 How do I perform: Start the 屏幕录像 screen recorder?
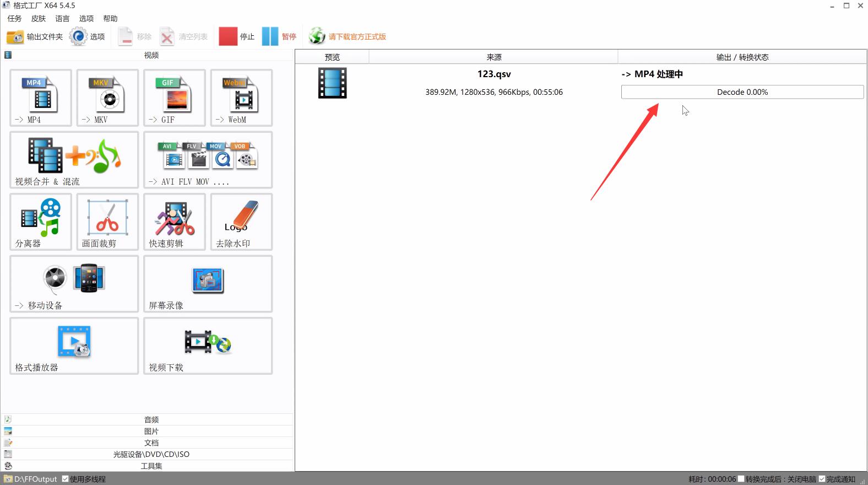pyautogui.click(x=208, y=284)
